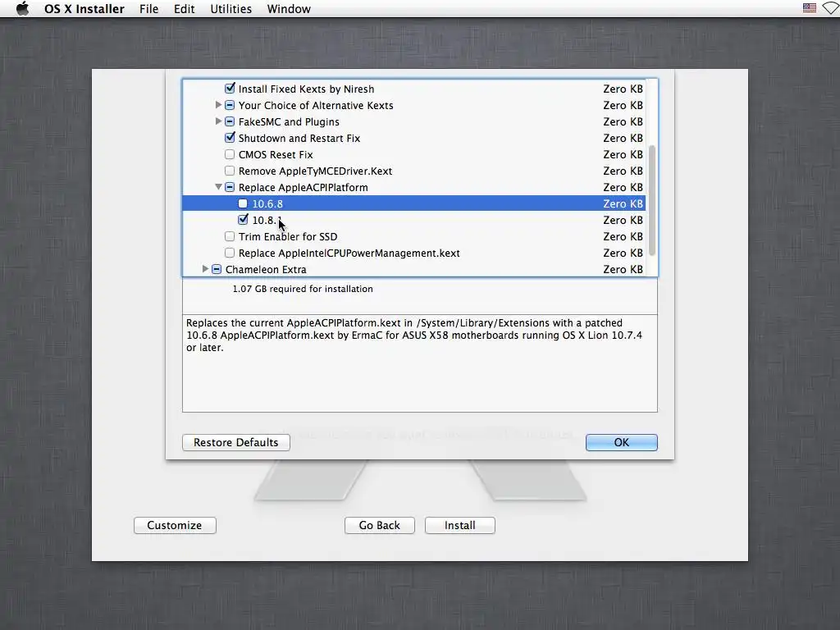Enable CMOS Reset Fix checkbox

pos(230,154)
